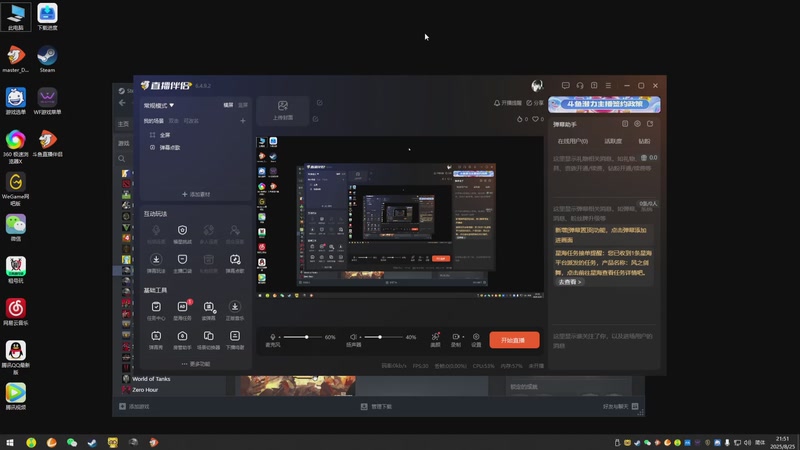Viewport: 800px width, 450px height.
Task: Open WeChat on taskbar
Action: [72, 442]
